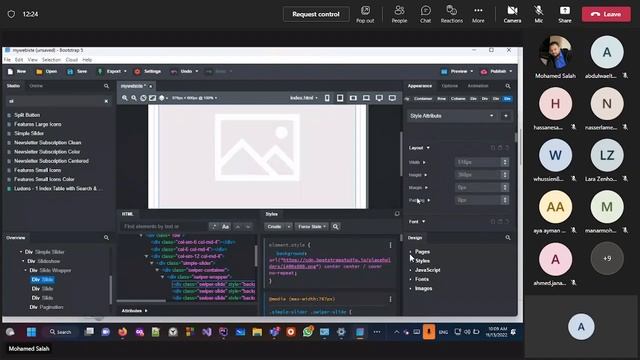Clear the component search box

click(x=106, y=101)
